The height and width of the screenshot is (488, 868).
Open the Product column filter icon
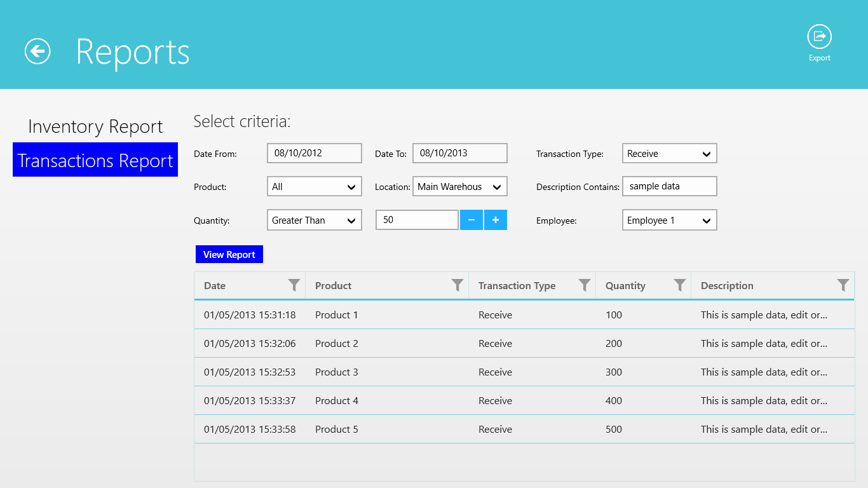[x=457, y=285]
